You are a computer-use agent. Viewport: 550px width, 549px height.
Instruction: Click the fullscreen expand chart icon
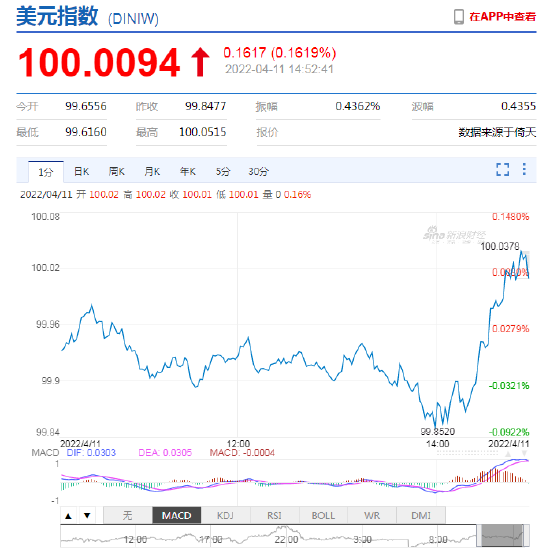coord(502,169)
